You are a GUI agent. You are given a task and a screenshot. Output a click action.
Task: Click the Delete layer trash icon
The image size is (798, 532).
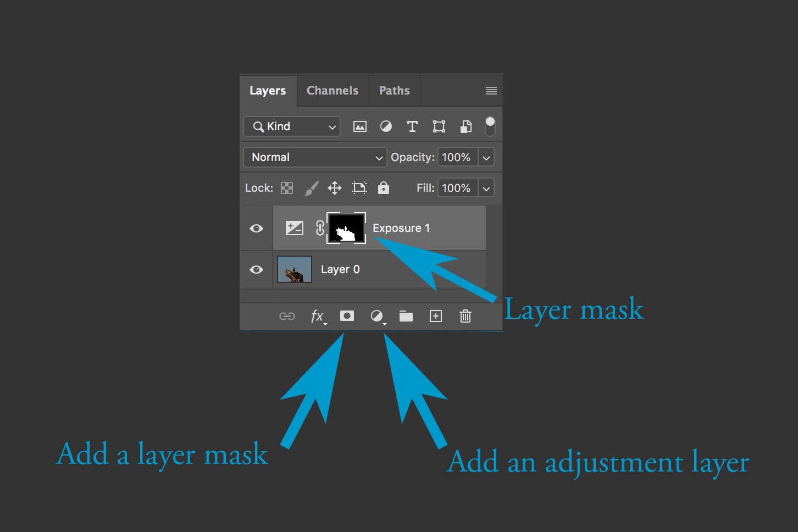[x=465, y=316]
